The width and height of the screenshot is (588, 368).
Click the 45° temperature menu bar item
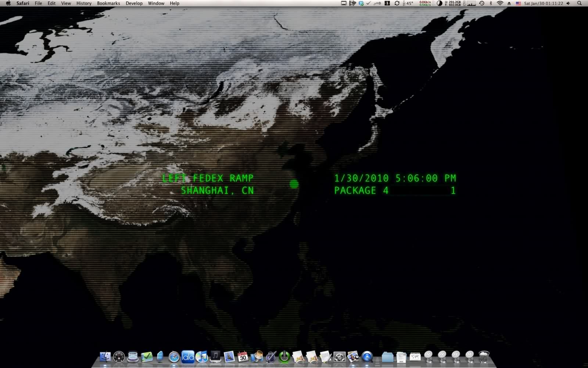(x=408, y=3)
